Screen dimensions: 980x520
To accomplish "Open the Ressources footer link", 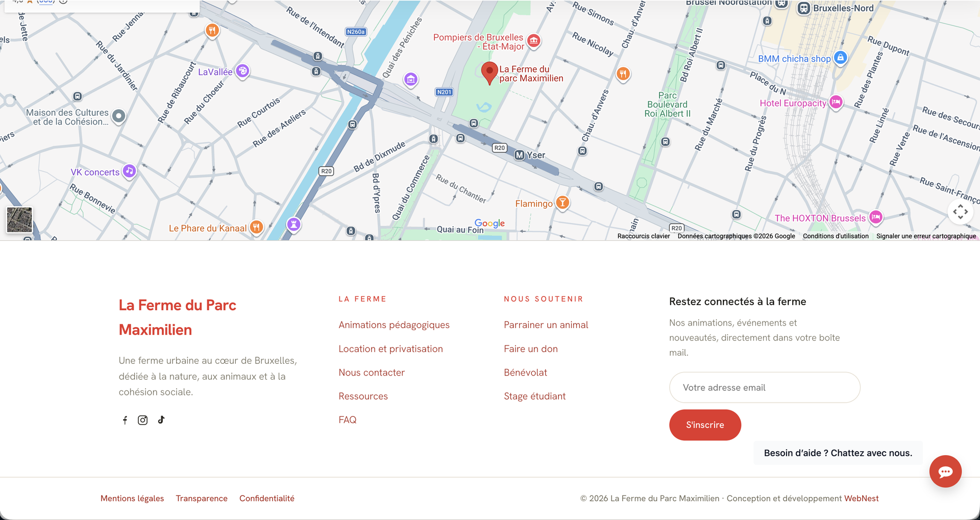I will click(x=363, y=397).
